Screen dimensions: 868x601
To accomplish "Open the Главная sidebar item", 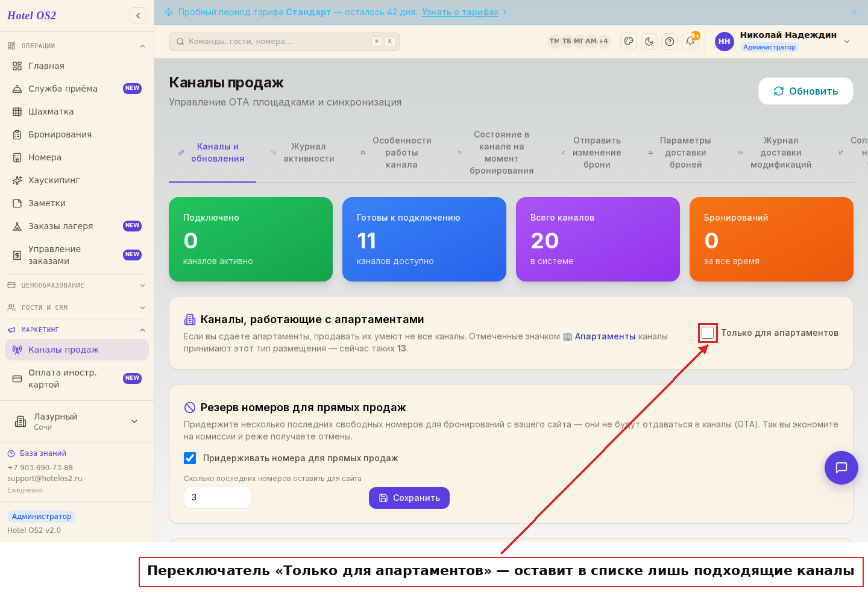I will click(77, 66).
